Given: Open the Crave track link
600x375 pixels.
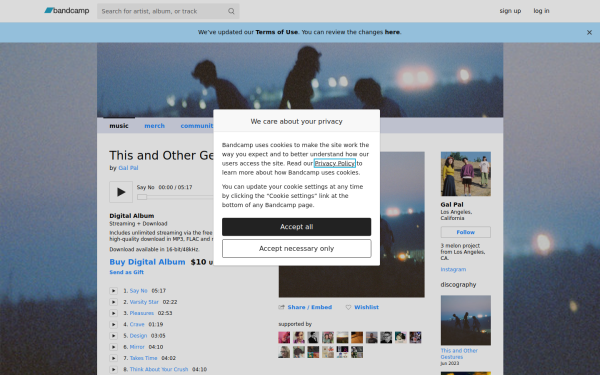Looking at the screenshot, I should point(137,324).
